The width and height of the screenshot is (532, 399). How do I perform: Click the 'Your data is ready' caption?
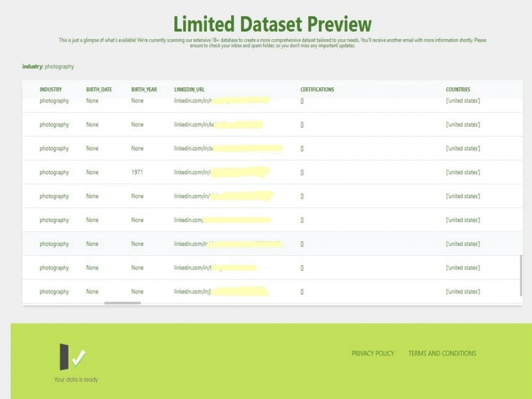[76, 379]
